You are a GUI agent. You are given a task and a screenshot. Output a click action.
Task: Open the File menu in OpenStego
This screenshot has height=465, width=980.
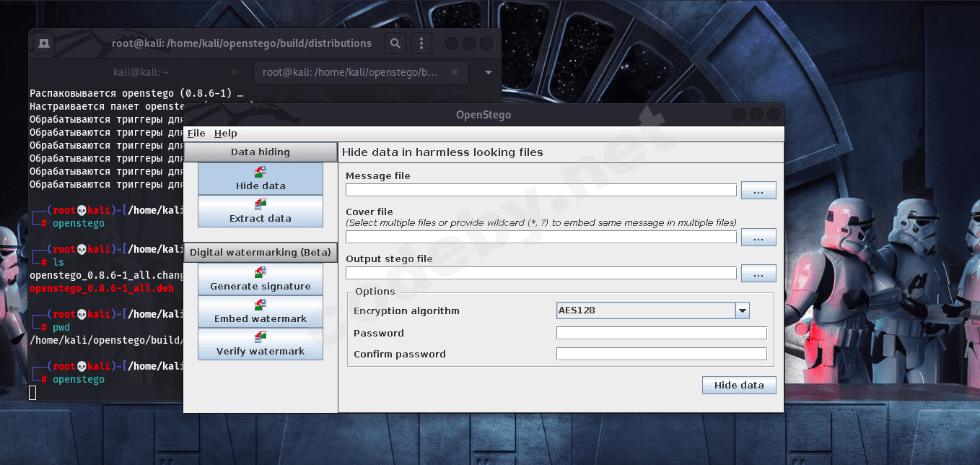coord(196,134)
